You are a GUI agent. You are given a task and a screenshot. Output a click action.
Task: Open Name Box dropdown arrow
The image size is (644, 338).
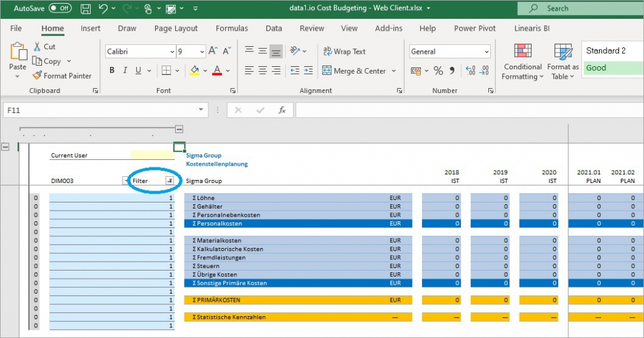(201, 109)
